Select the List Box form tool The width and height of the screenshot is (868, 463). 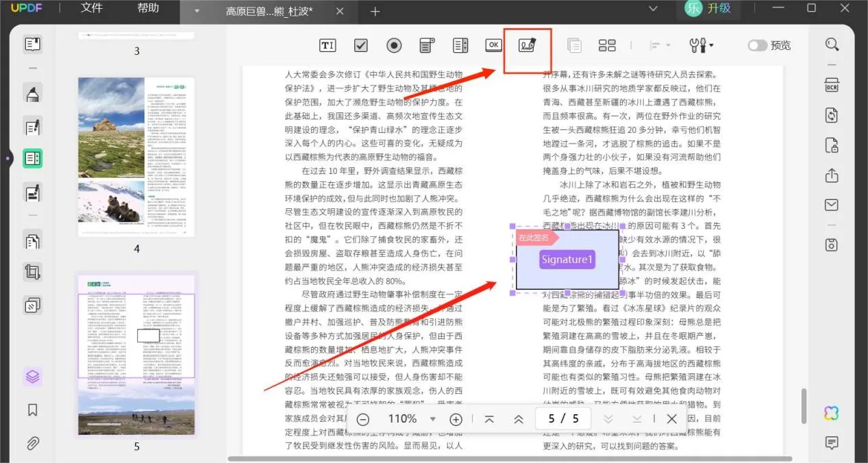click(x=460, y=45)
